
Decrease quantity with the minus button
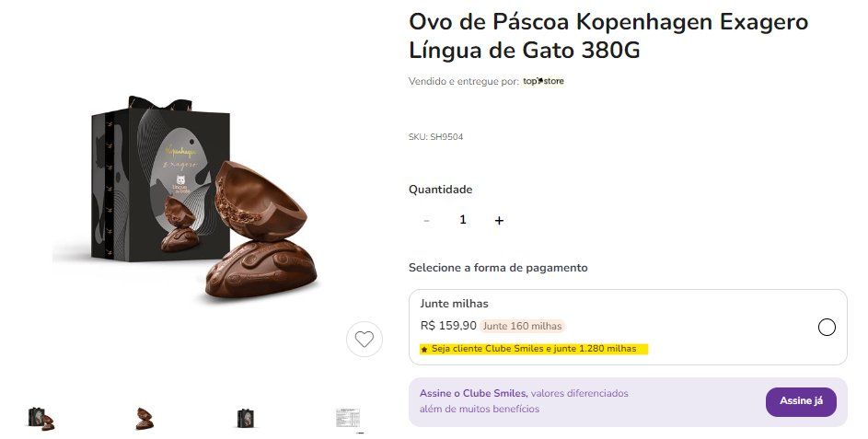coord(426,220)
